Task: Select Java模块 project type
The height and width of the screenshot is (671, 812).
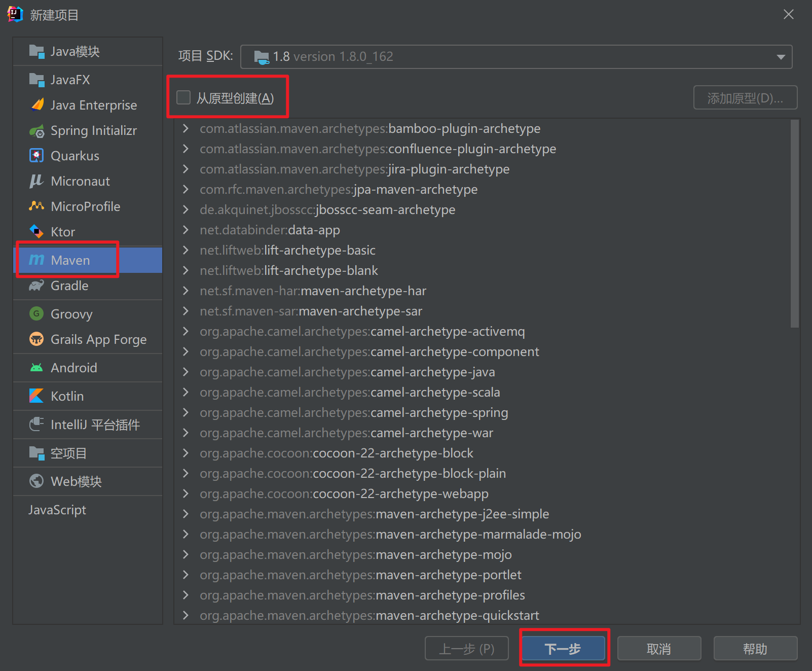Action: coord(88,51)
